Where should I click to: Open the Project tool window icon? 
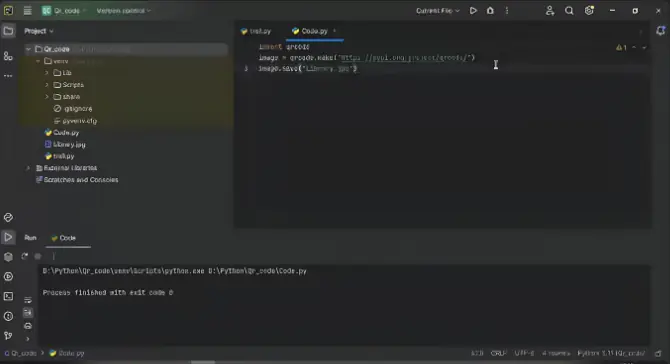coord(8,31)
